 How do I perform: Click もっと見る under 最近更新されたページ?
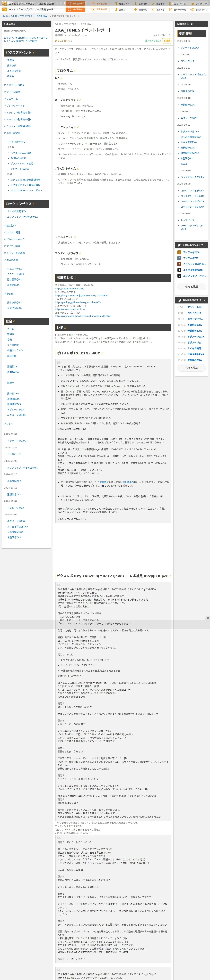pos(192,368)
